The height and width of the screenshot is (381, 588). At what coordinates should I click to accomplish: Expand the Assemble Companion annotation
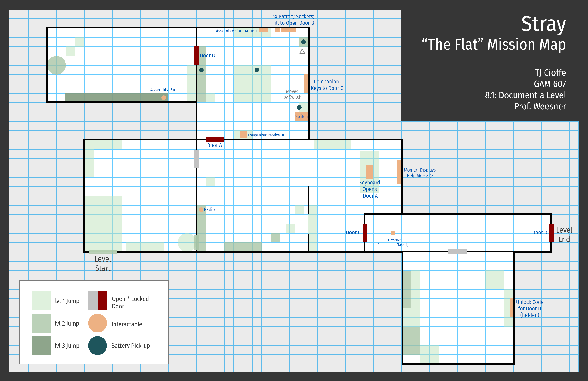236,31
